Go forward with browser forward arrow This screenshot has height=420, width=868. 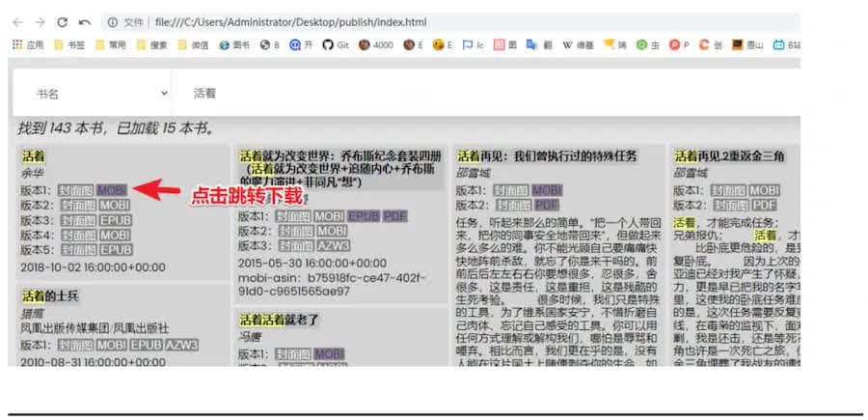[x=40, y=23]
